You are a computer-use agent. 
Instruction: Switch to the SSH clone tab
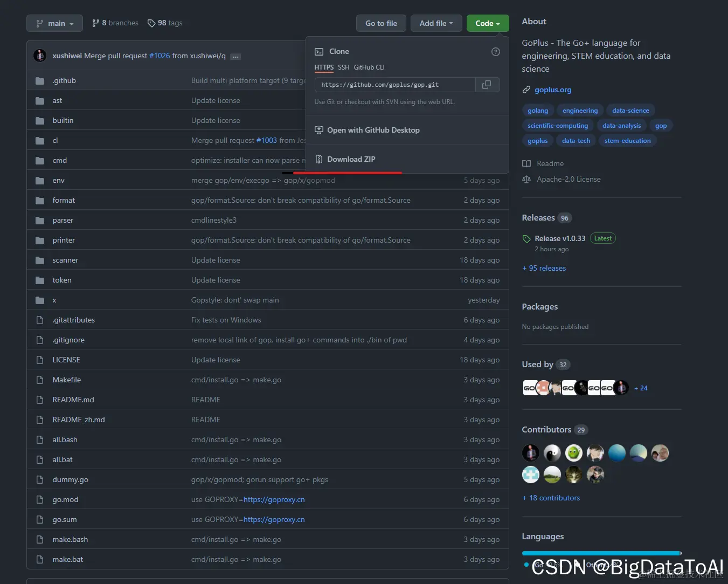pos(344,67)
